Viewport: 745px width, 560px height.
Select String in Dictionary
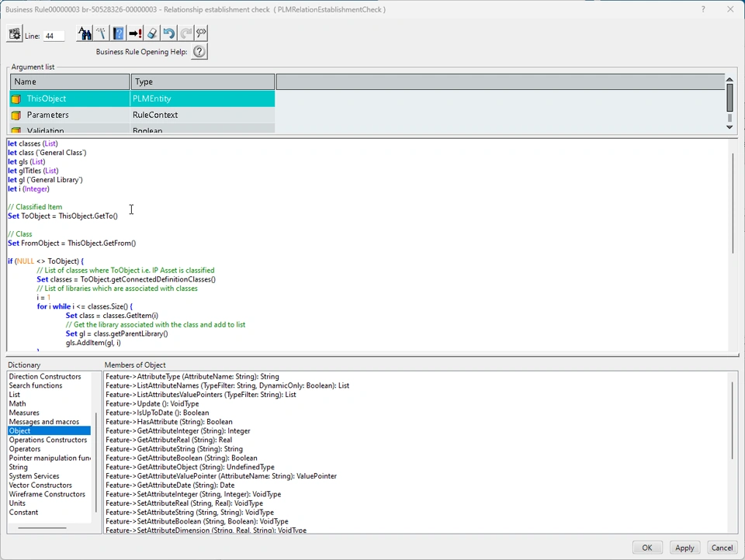click(18, 467)
